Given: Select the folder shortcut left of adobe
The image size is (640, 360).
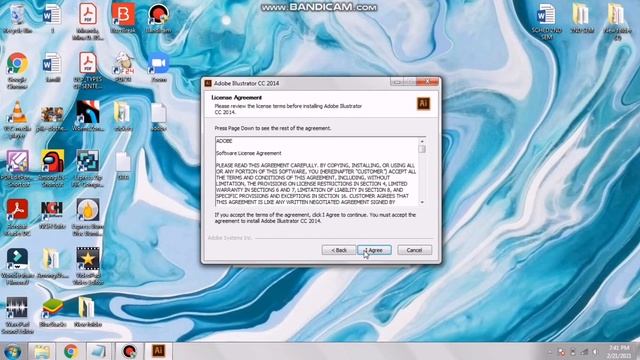Looking at the screenshot, I should tap(123, 116).
